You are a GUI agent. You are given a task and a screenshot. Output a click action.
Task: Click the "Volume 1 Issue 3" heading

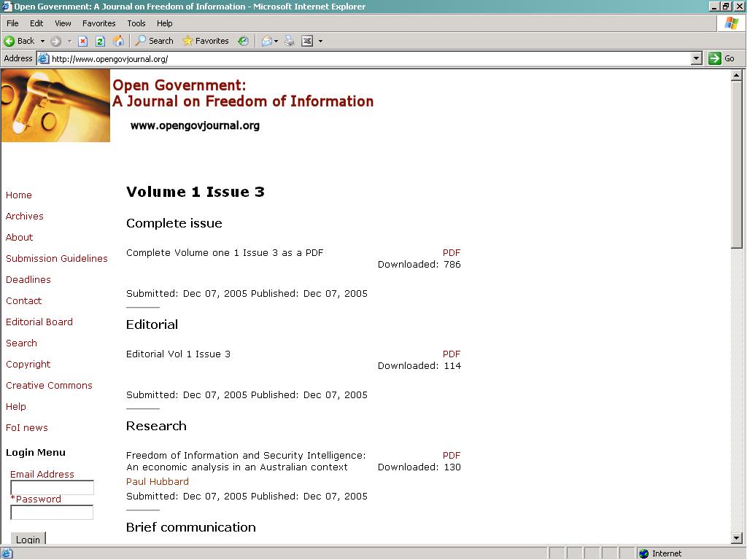point(196,192)
